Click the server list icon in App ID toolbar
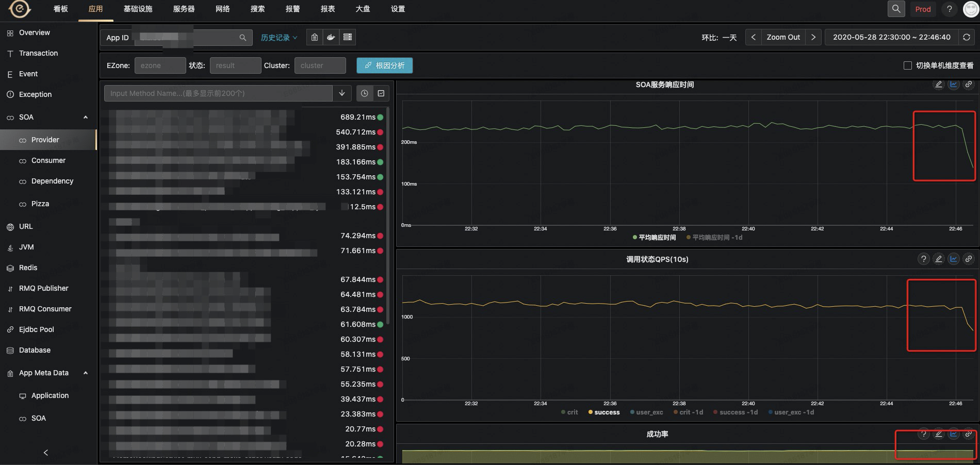 [348, 37]
